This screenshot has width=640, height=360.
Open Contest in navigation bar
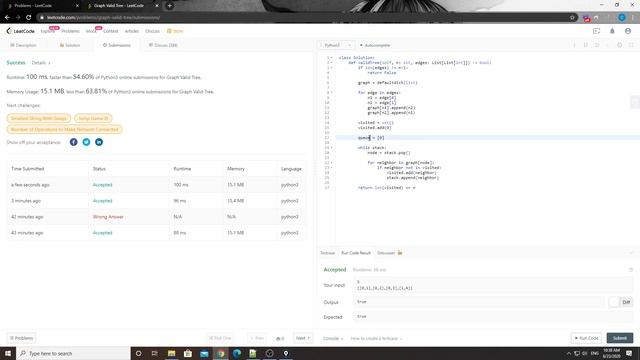point(111,31)
